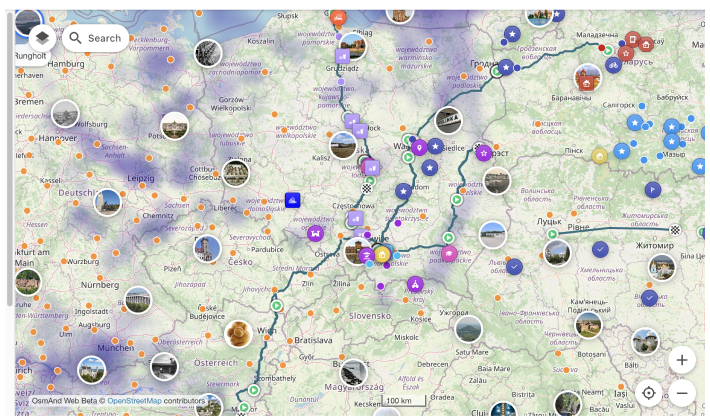Click the checkered finish flag near Zhytomyr
Image resolution: width=710 pixels, height=420 pixels.
pyautogui.click(x=676, y=229)
